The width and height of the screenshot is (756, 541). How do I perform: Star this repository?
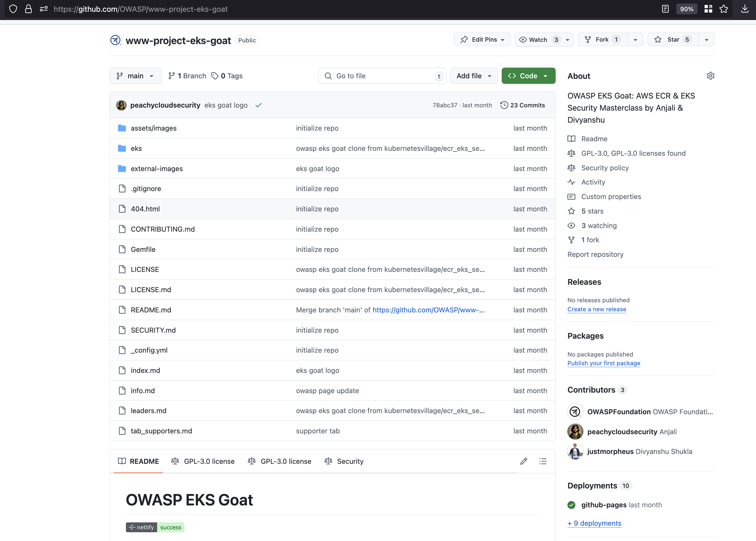673,40
